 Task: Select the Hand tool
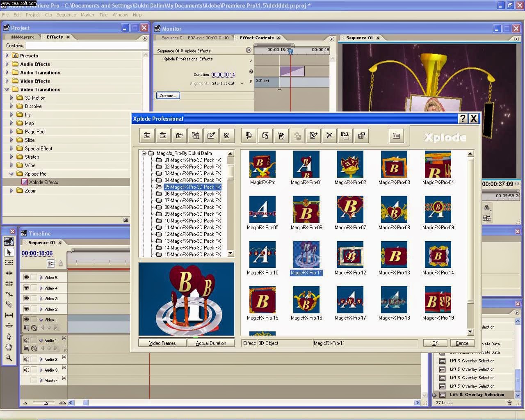click(9, 347)
